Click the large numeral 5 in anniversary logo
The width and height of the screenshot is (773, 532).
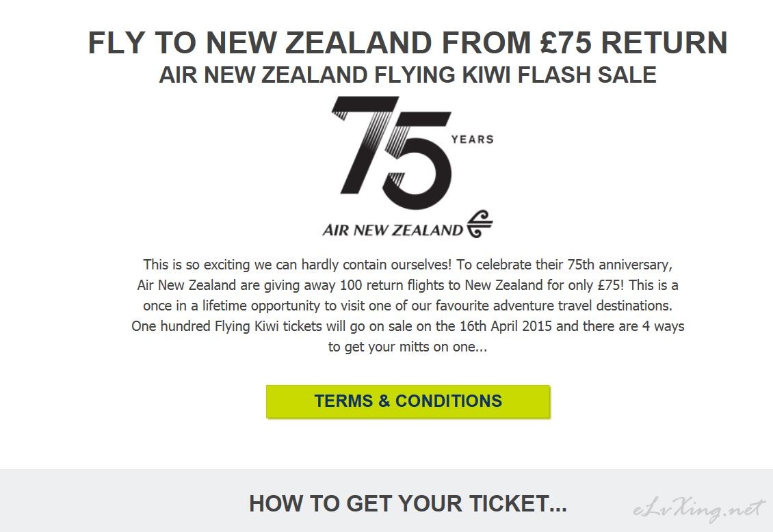tap(418, 159)
